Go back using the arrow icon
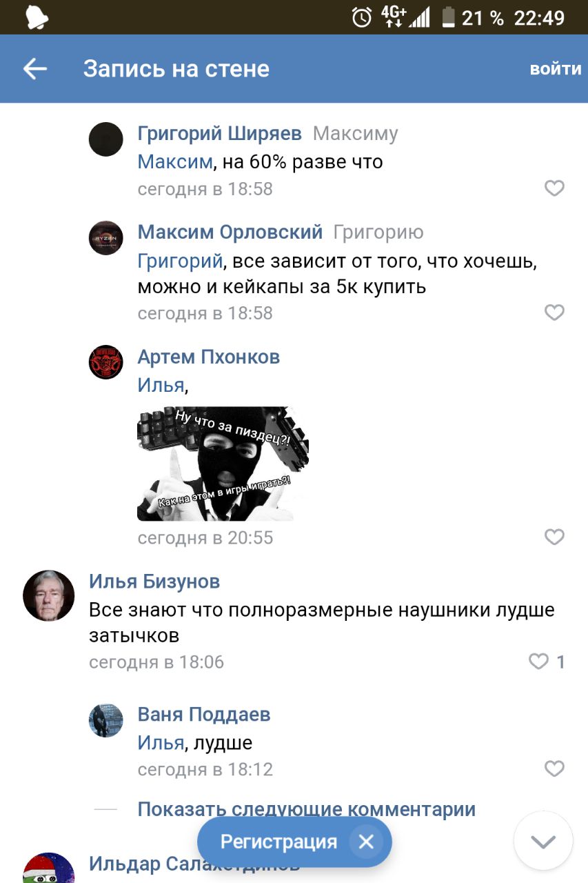The image size is (588, 883). (35, 68)
